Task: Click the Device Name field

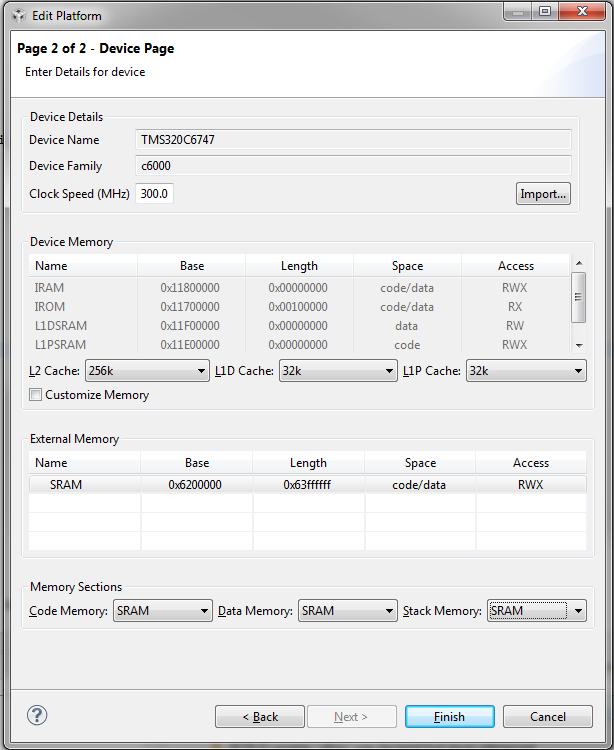Action: pyautogui.click(x=353, y=140)
